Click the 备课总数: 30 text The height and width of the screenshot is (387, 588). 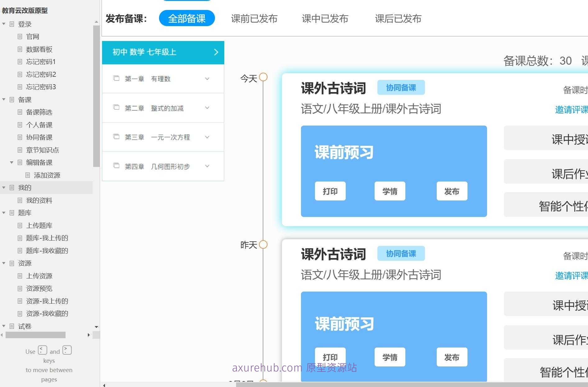pyautogui.click(x=537, y=61)
